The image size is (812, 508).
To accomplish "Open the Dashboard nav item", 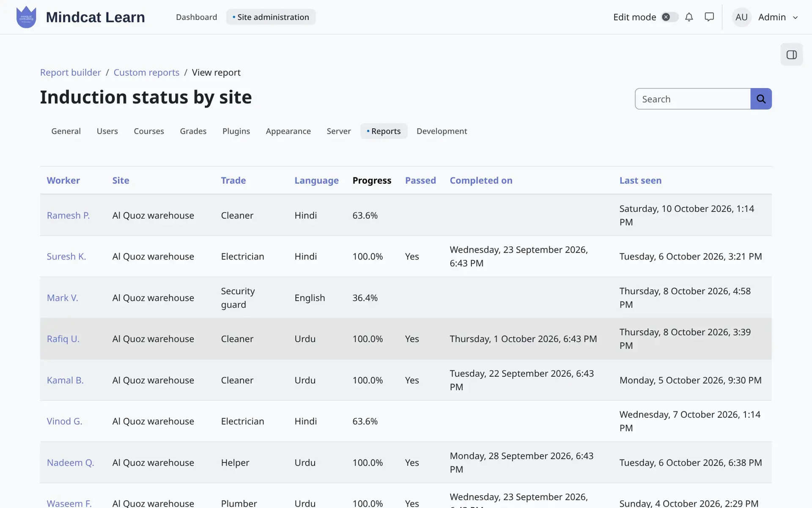I will point(196,17).
